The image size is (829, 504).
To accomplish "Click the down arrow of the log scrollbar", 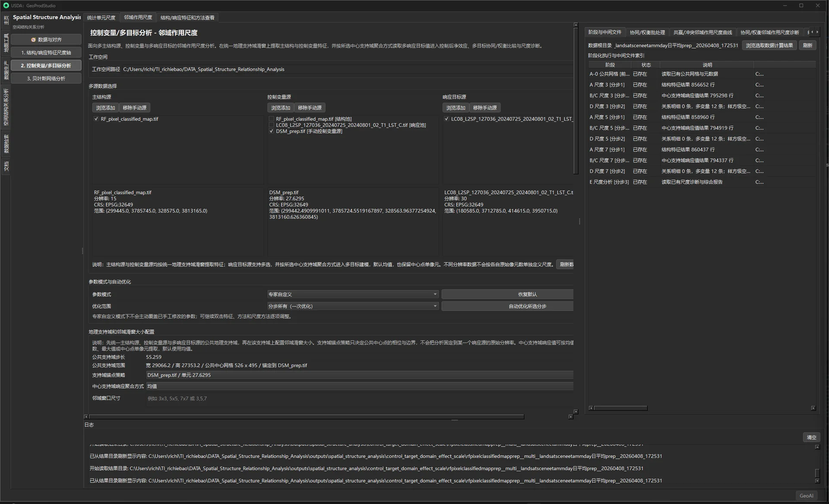I will pos(817,481).
